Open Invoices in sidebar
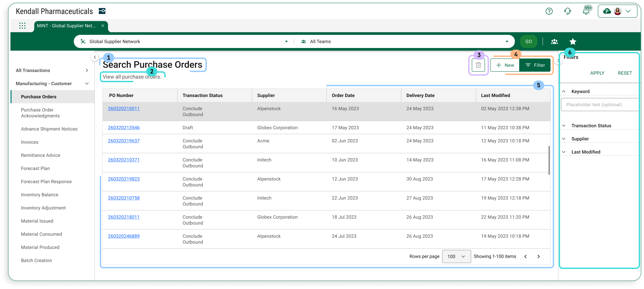 53,142
